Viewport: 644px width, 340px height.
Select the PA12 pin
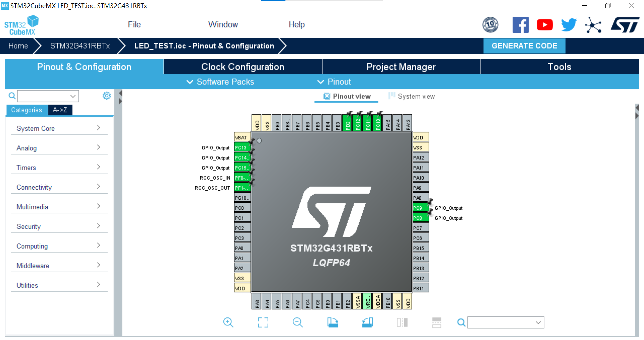421,157
